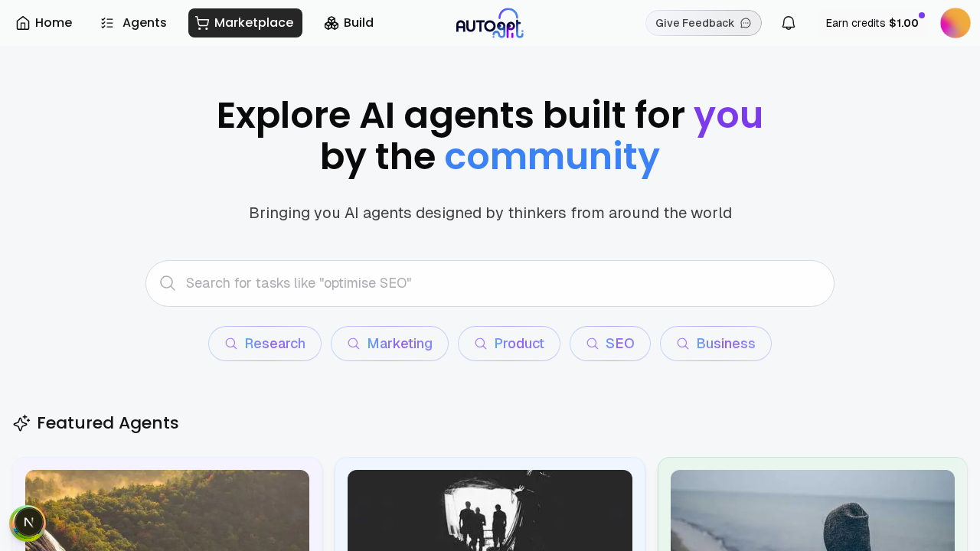Viewport: 980px width, 551px height.
Task: Choose the Product filter chip
Action: [509, 344]
